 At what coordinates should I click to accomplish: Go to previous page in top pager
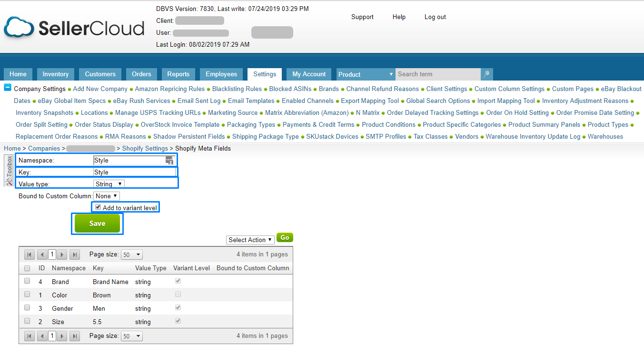coord(42,254)
